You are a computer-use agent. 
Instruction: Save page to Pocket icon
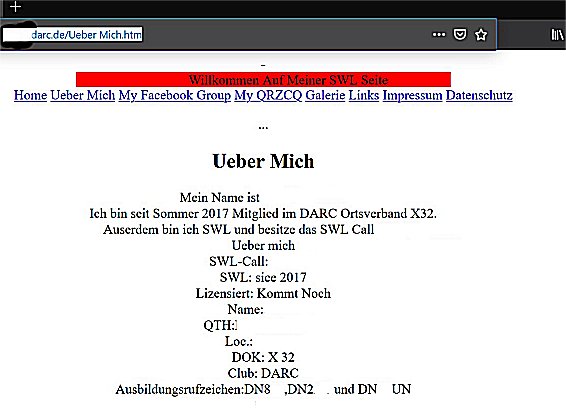(460, 35)
